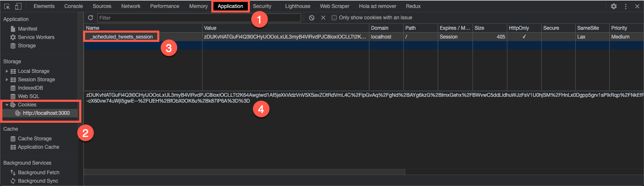The height and width of the screenshot is (186, 644).
Task: Switch to the Security tab
Action: (262, 6)
